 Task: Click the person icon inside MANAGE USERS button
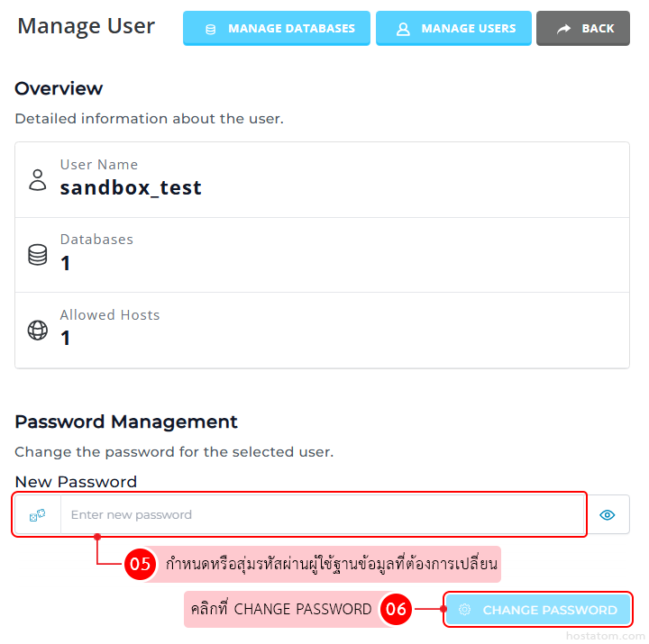click(403, 29)
